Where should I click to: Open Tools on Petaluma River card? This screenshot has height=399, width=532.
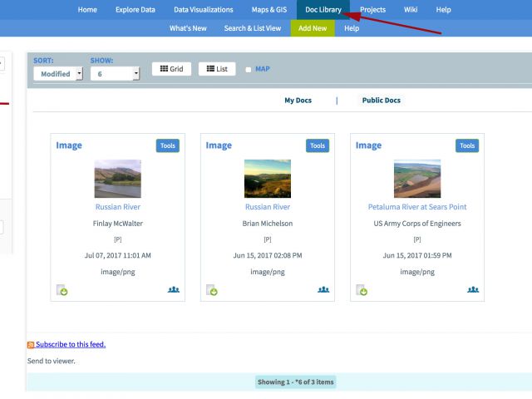(x=467, y=145)
